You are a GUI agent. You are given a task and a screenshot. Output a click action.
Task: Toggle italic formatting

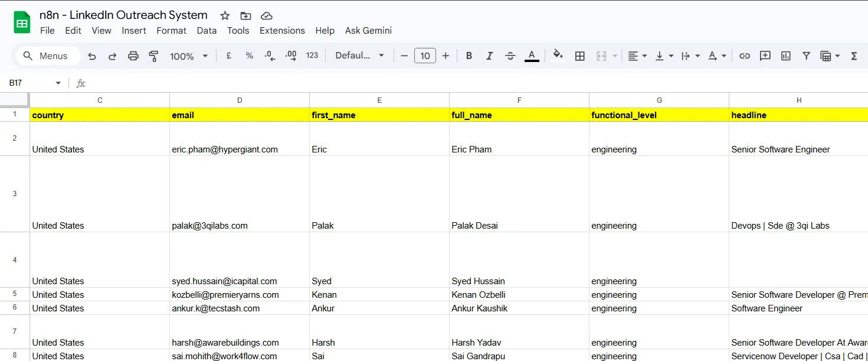point(489,56)
